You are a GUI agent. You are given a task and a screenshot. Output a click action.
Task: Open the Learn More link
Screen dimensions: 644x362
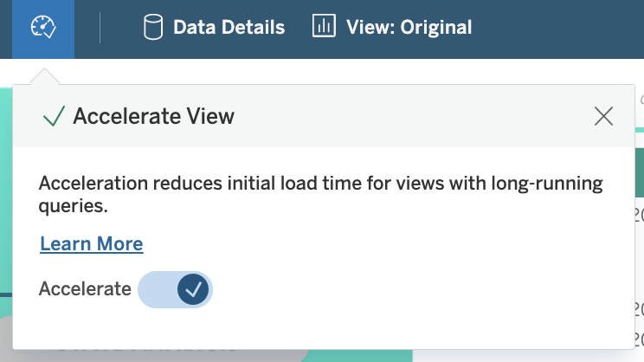point(91,244)
